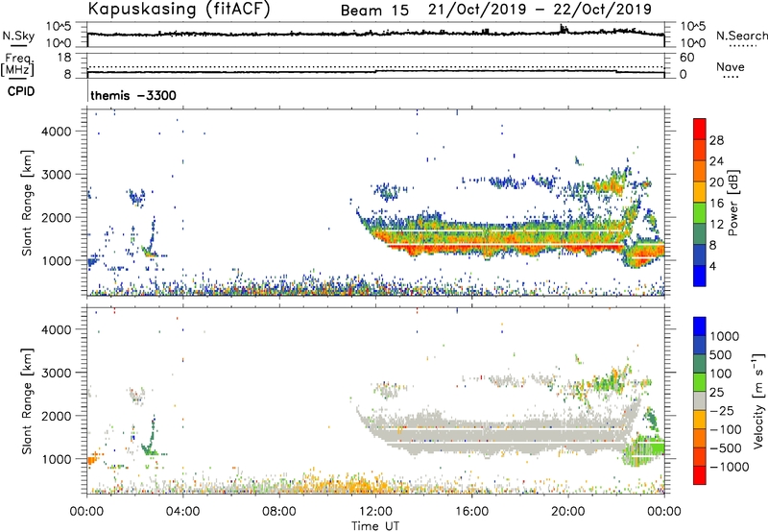Click the "16" label on power color bar
This screenshot has height=532, width=768.
click(x=716, y=204)
